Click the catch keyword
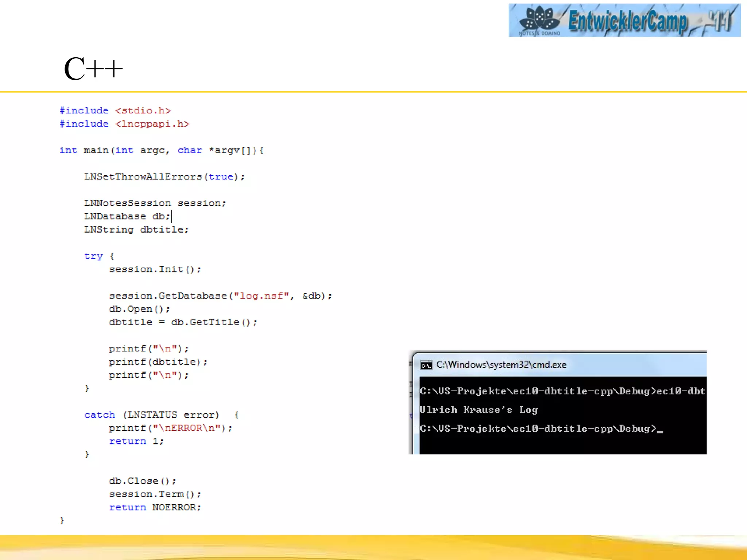 (99, 415)
